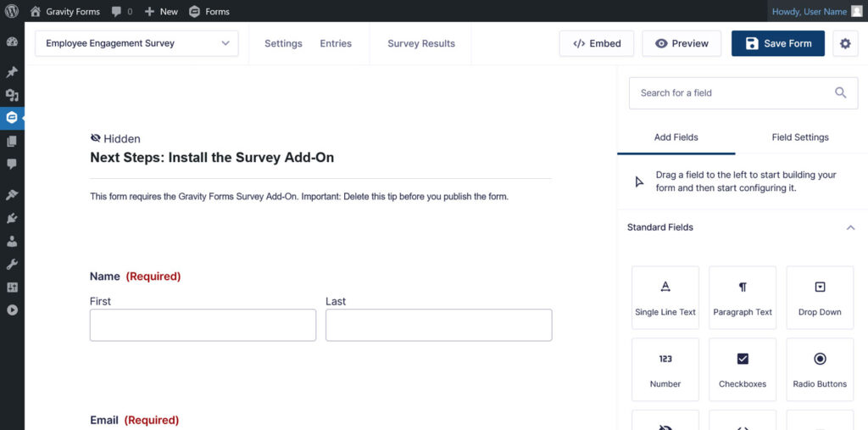The image size is (868, 430).
Task: Open the WordPress logo menu
Action: coord(12,11)
